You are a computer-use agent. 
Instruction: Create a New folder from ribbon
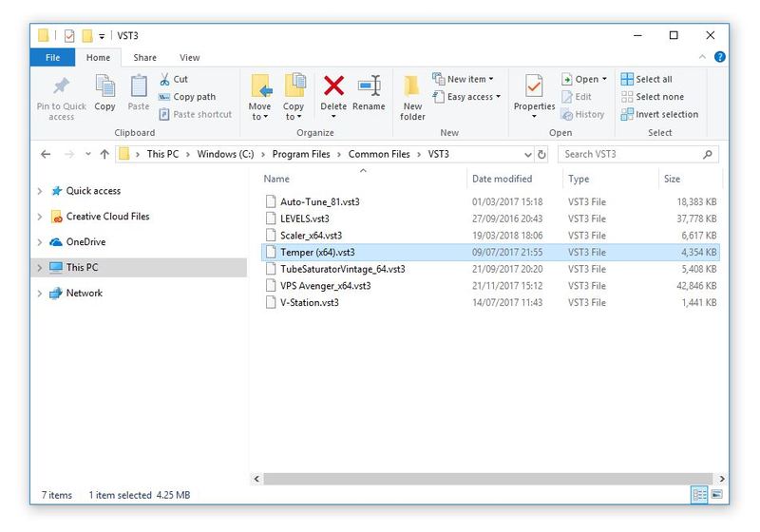(412, 95)
